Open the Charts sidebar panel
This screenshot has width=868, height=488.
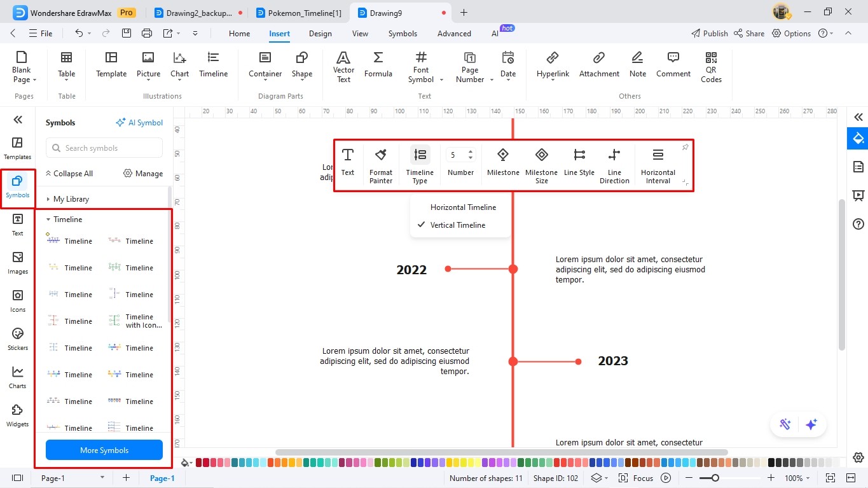pos(17,377)
